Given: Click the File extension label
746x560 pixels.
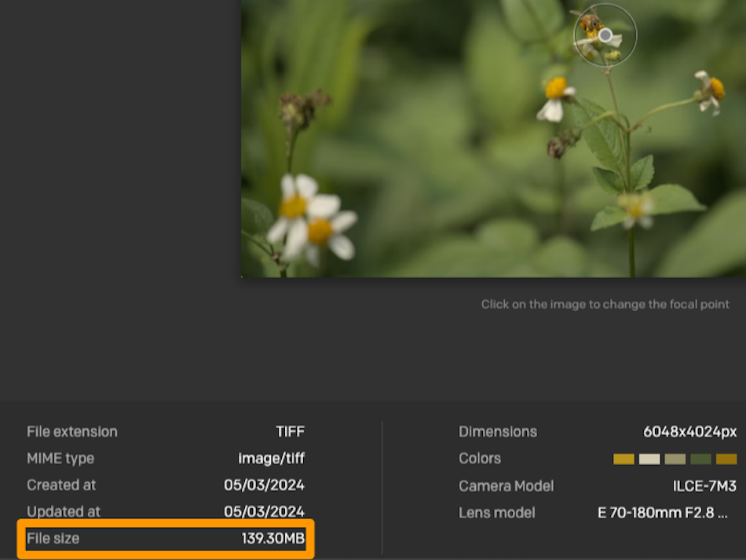Looking at the screenshot, I should tap(71, 431).
